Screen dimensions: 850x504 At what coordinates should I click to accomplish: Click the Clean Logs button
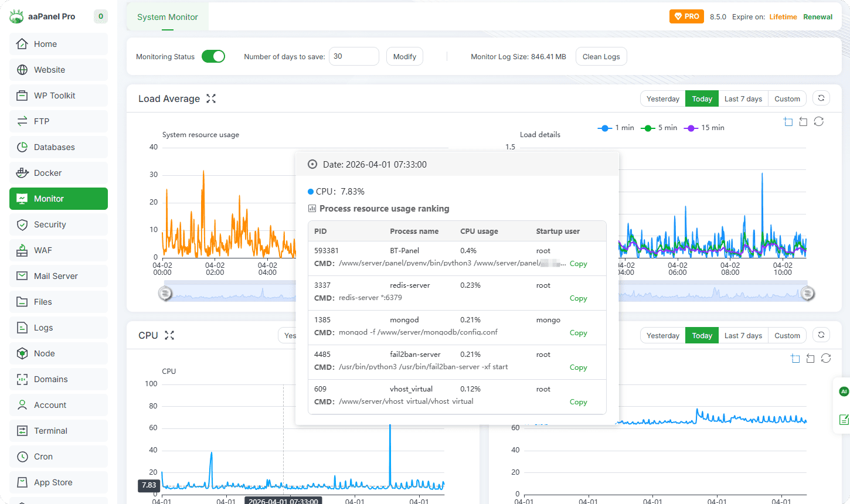[601, 56]
